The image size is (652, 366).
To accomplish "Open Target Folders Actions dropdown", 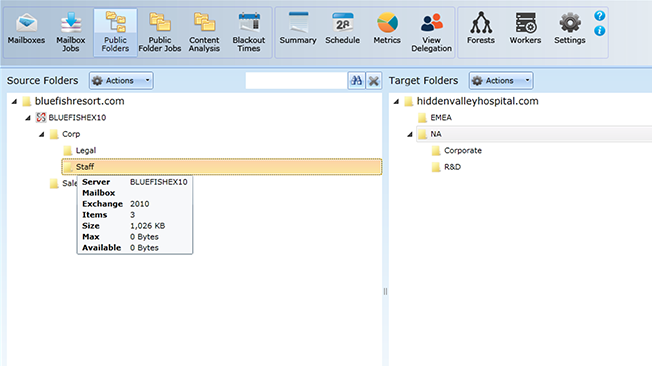I will coord(501,81).
